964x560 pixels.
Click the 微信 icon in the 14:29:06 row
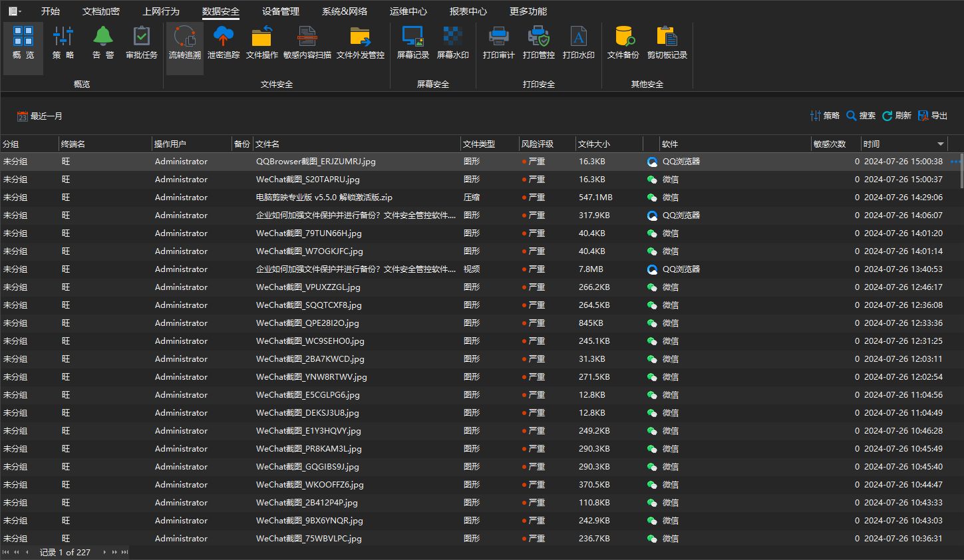coord(653,198)
